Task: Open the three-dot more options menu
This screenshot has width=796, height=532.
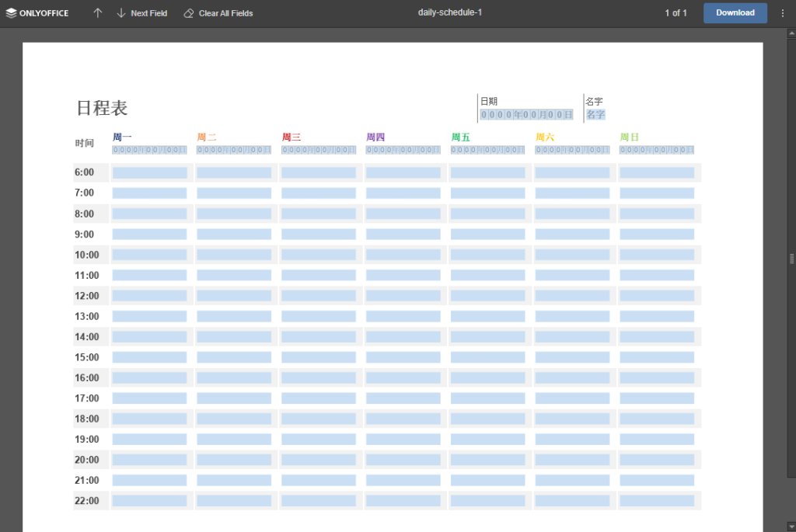Action: pyautogui.click(x=782, y=13)
